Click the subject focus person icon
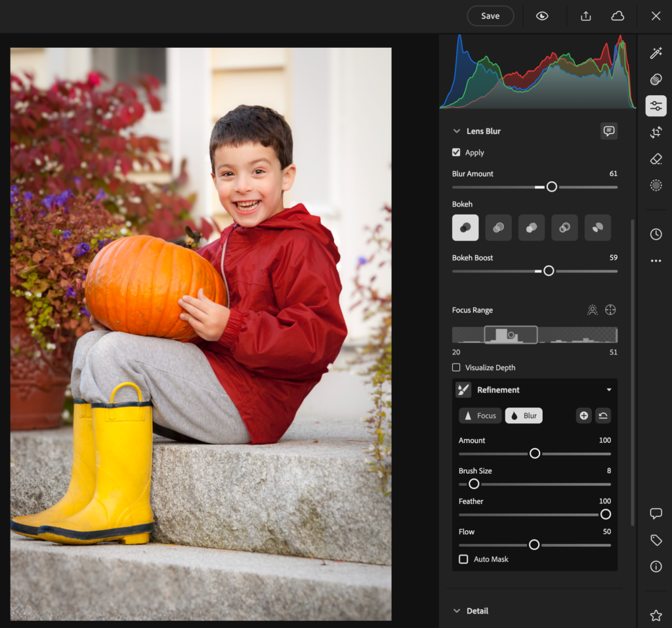 point(593,310)
